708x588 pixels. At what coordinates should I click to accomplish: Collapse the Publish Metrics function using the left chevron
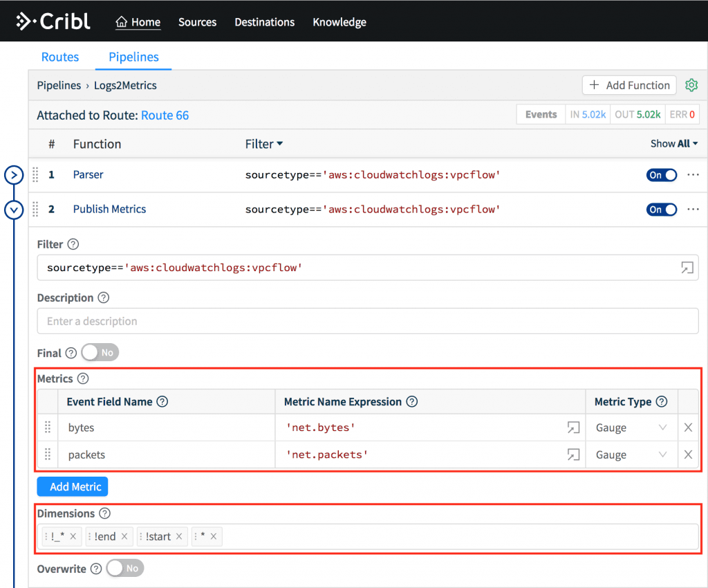coord(14,209)
